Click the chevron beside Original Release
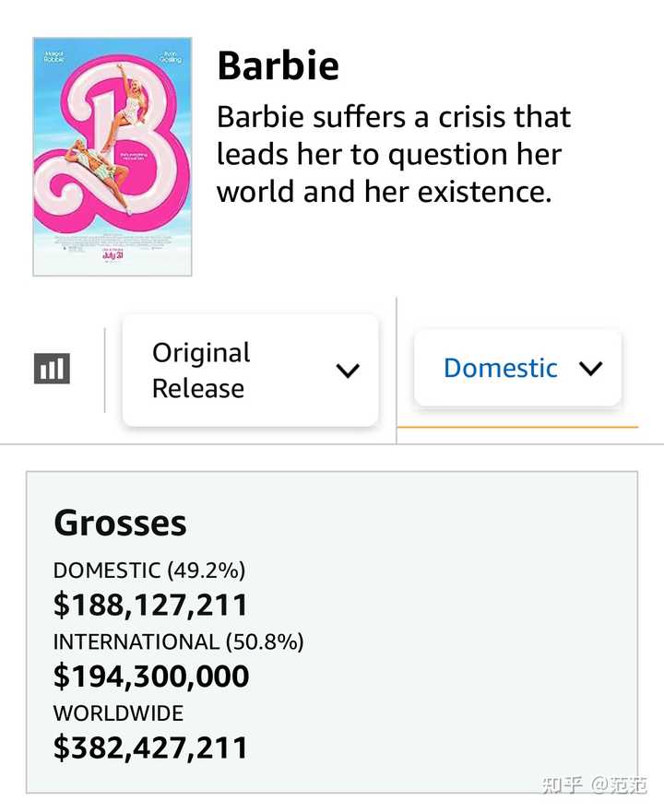The width and height of the screenshot is (664, 812). pyautogui.click(x=348, y=371)
